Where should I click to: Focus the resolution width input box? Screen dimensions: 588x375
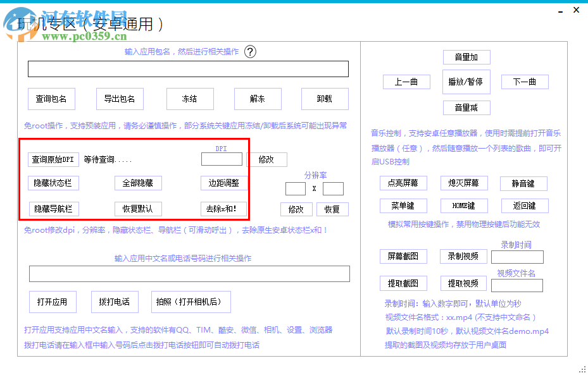point(296,189)
